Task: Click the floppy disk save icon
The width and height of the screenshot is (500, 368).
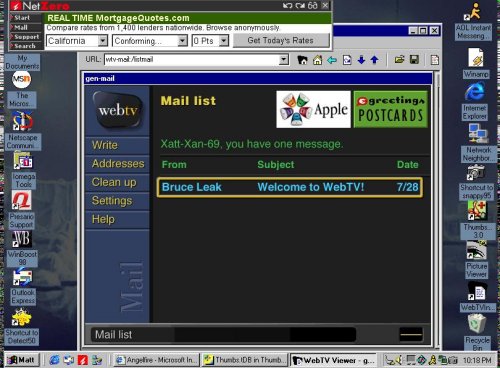Action: (414, 60)
